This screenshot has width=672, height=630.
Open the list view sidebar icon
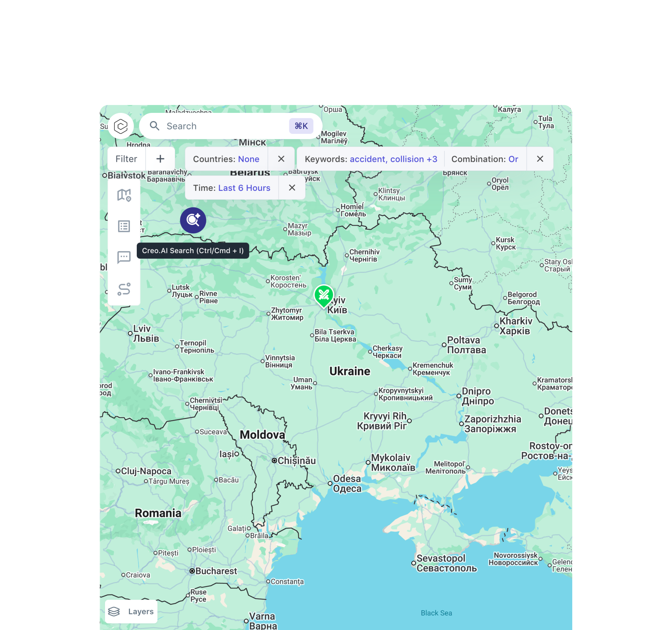point(124,226)
